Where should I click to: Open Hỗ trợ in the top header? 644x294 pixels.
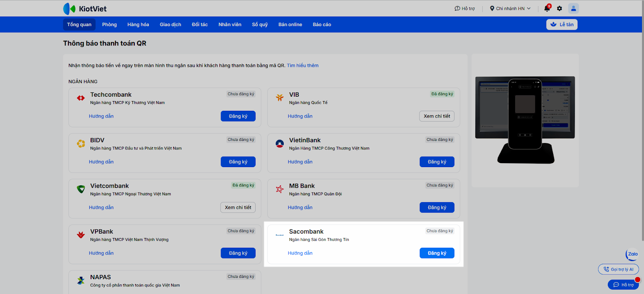[464, 8]
